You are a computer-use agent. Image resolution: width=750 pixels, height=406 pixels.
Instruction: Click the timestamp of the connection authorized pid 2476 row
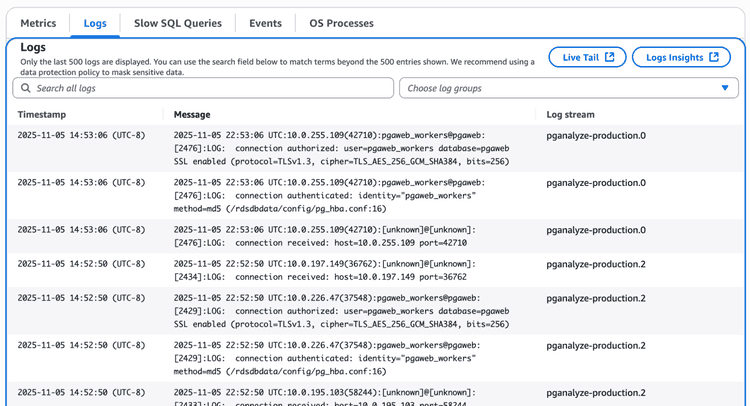(81, 135)
